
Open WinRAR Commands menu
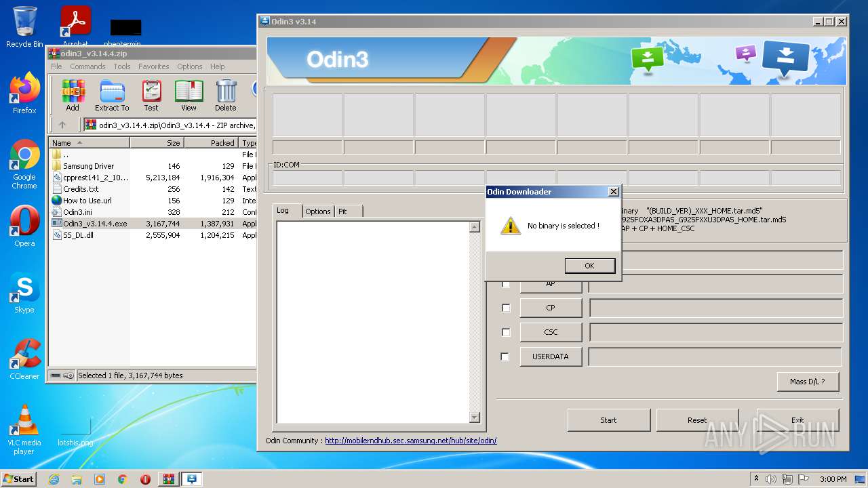87,66
